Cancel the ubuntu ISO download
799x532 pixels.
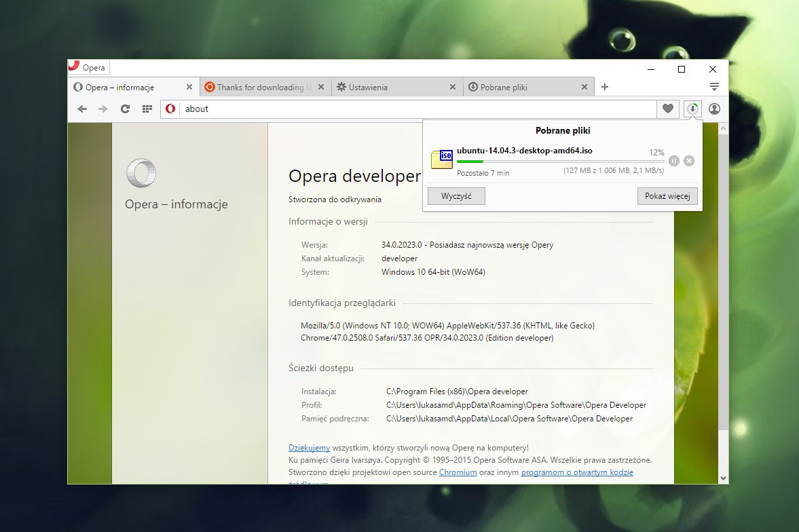coord(689,161)
